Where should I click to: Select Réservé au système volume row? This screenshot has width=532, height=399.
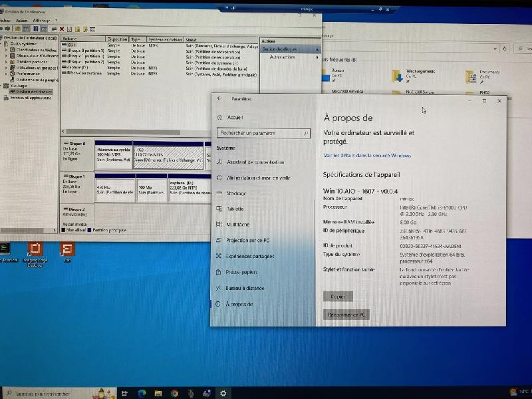point(160,74)
